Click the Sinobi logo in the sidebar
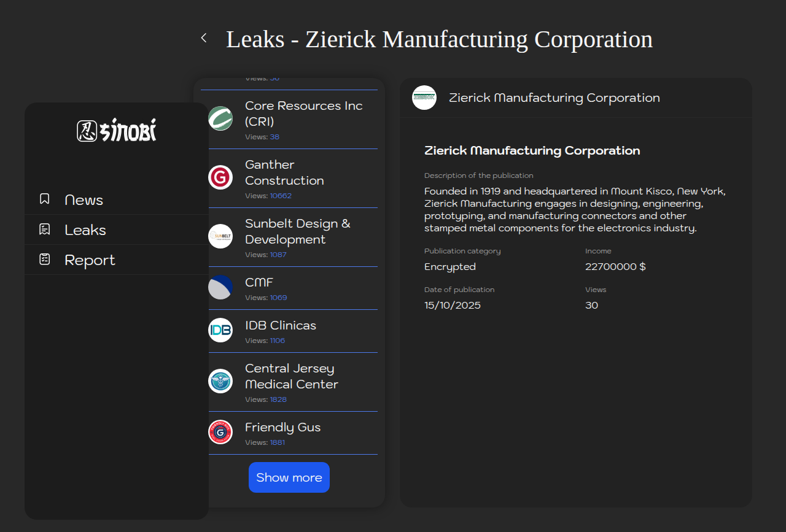Image resolution: width=786 pixels, height=532 pixels. (117, 131)
